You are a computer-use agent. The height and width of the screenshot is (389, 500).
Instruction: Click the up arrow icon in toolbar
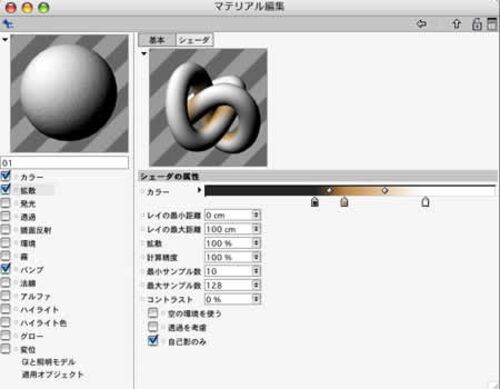pos(456,24)
